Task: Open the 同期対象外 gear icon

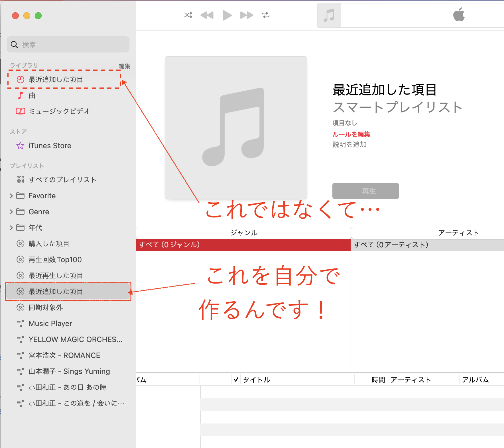Action: 21,308
